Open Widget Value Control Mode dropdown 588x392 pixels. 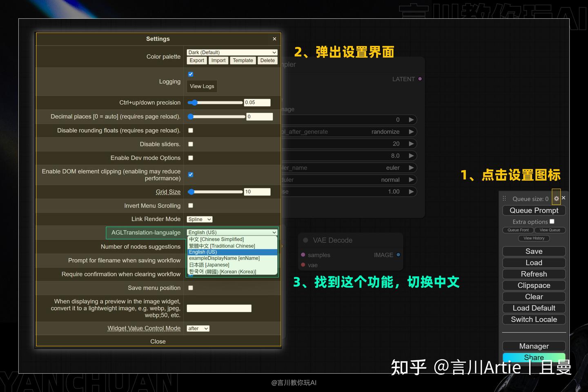coord(198,329)
